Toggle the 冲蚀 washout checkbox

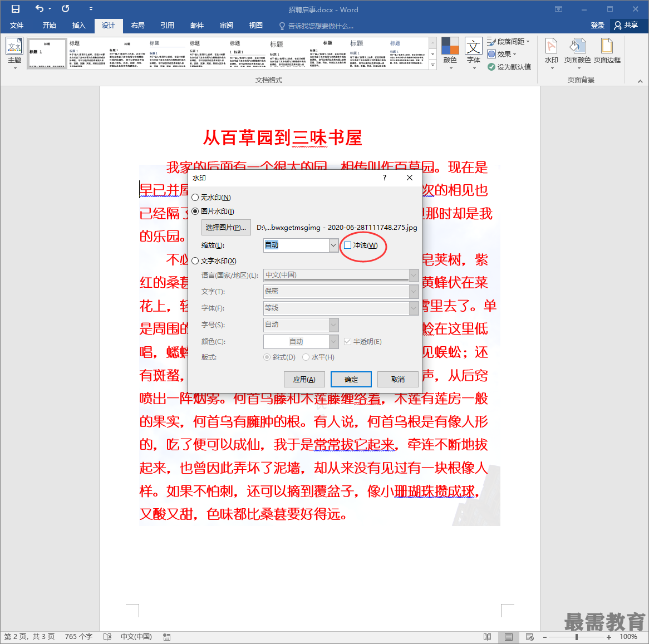pos(348,245)
